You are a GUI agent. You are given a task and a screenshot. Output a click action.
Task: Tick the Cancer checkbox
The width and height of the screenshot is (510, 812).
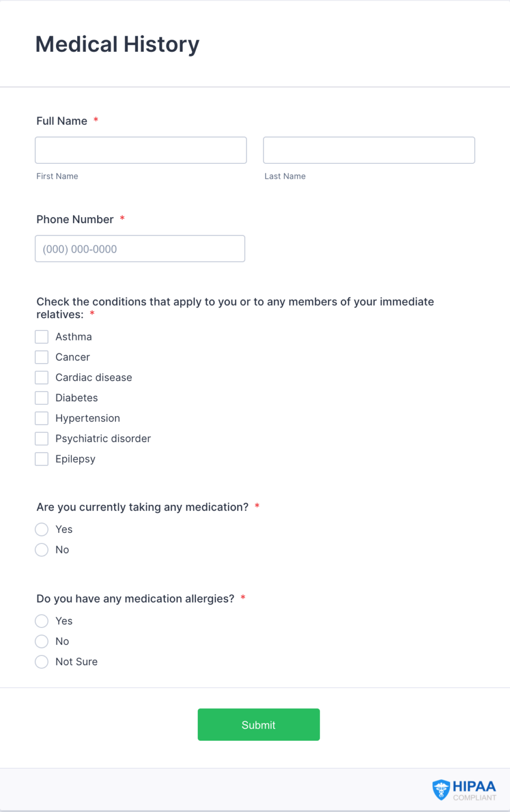click(42, 357)
